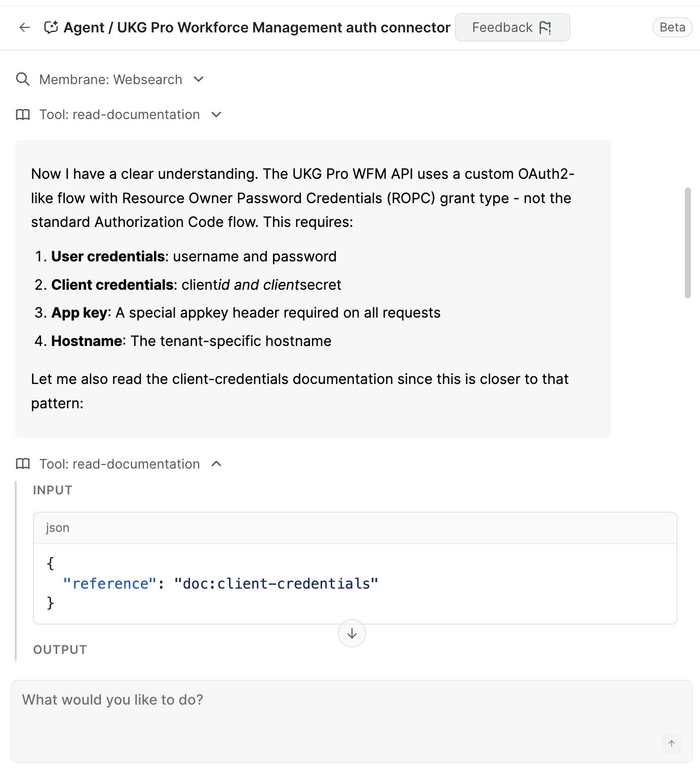Navigate back with the left arrow icon
Image resolution: width=700 pixels, height=772 pixels.
pos(24,28)
